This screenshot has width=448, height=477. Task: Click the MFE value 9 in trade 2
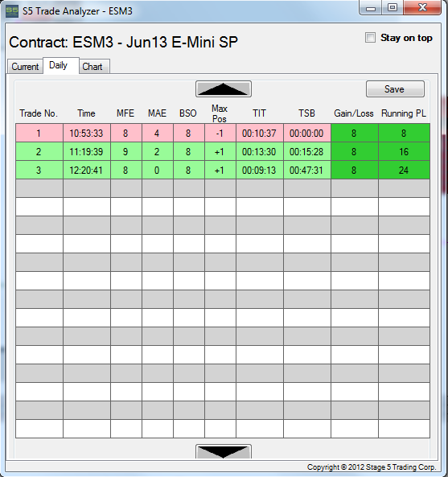125,151
